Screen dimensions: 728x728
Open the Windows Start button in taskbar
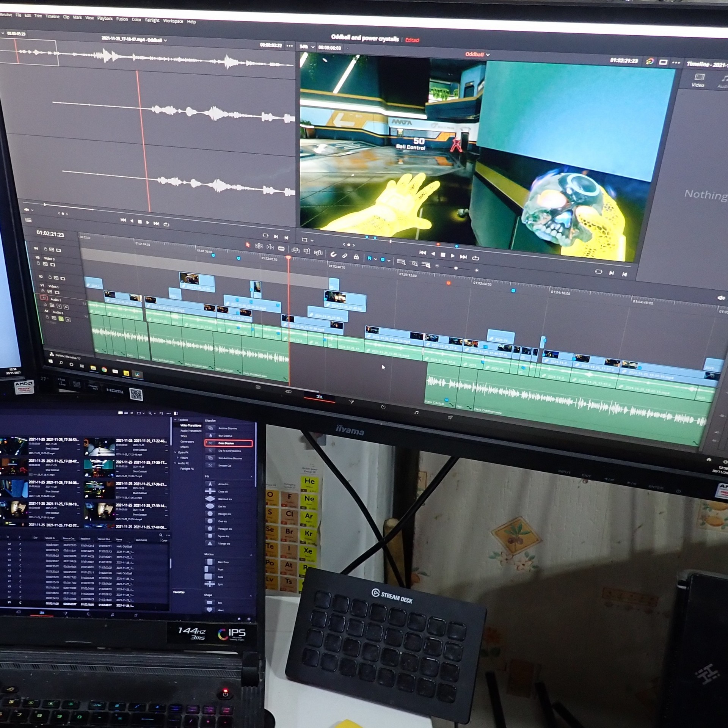click(x=51, y=361)
